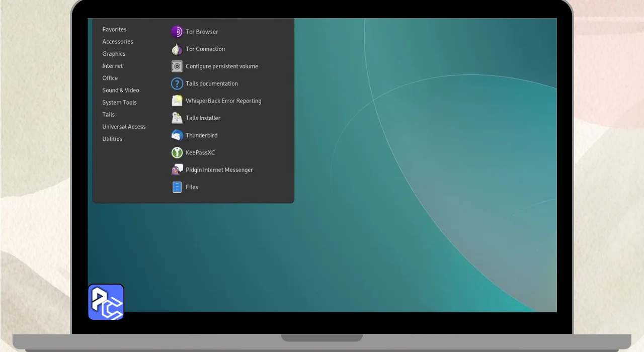The width and height of the screenshot is (644, 352).
Task: Click the Tor Browser icon
Action: coord(177,32)
